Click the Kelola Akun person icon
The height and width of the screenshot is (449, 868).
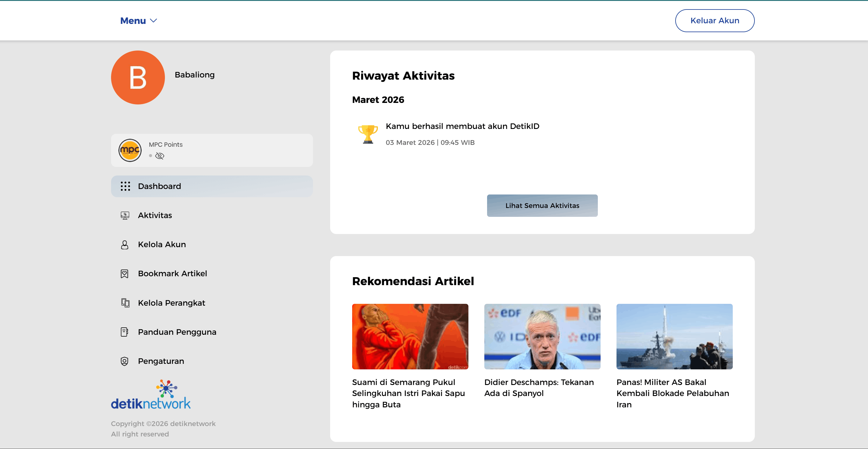click(x=124, y=245)
